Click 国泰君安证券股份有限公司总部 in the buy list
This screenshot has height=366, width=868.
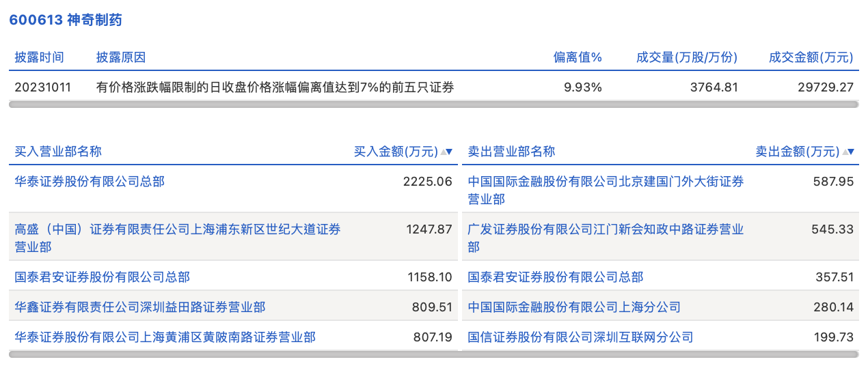[103, 277]
